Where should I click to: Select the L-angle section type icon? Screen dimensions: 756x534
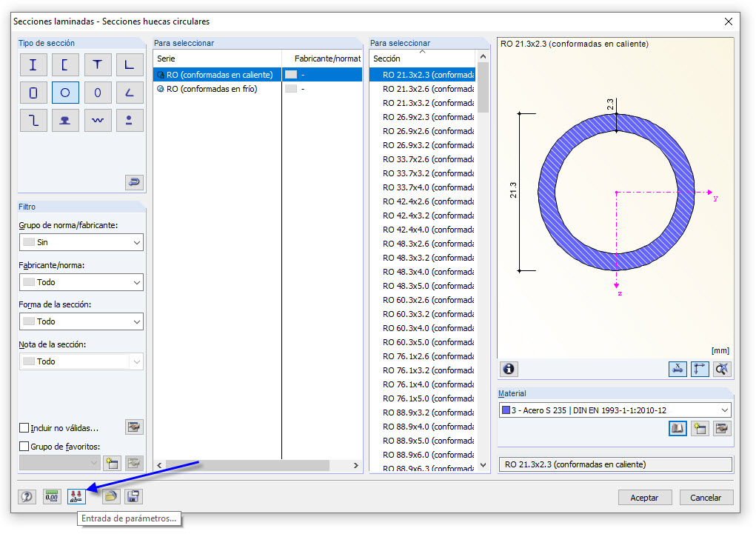point(130,64)
